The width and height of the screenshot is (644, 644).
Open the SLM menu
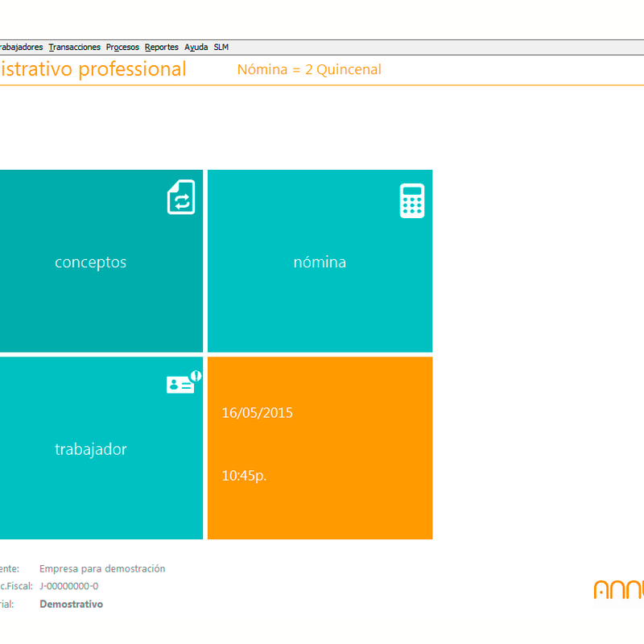(x=221, y=47)
